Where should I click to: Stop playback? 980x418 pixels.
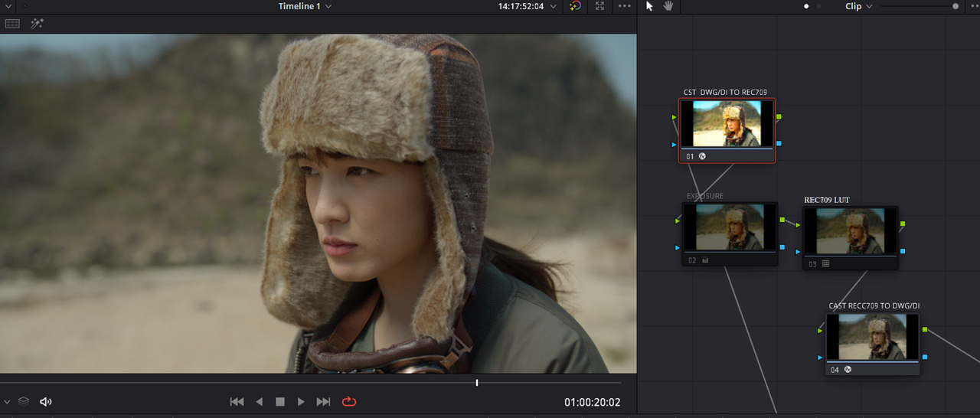[x=280, y=401]
